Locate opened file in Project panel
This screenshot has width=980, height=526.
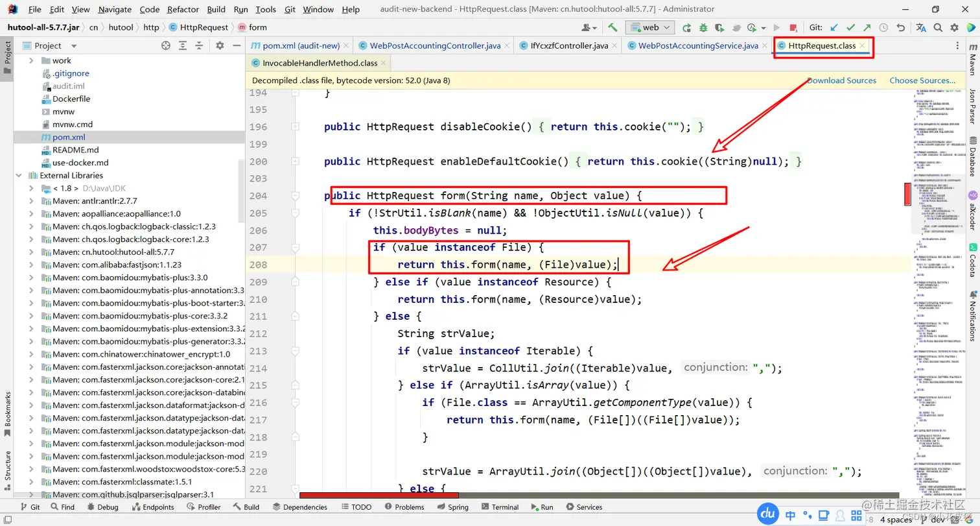[166, 45]
